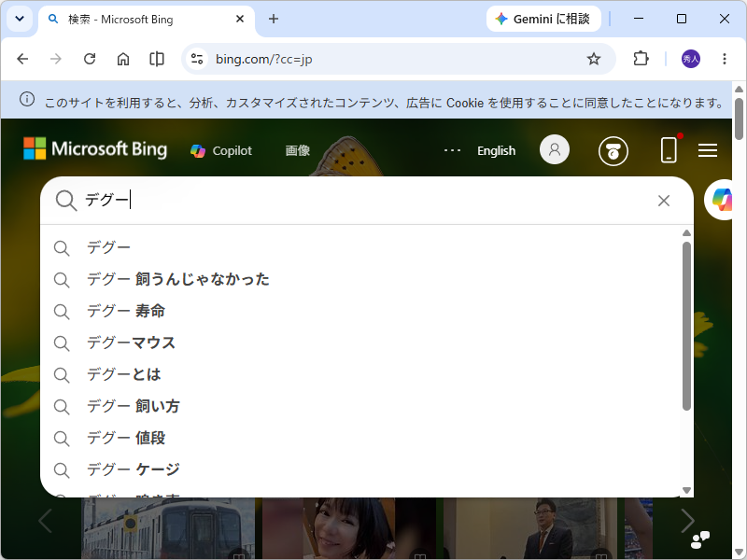Open the Chrome profile avatar

(x=691, y=59)
